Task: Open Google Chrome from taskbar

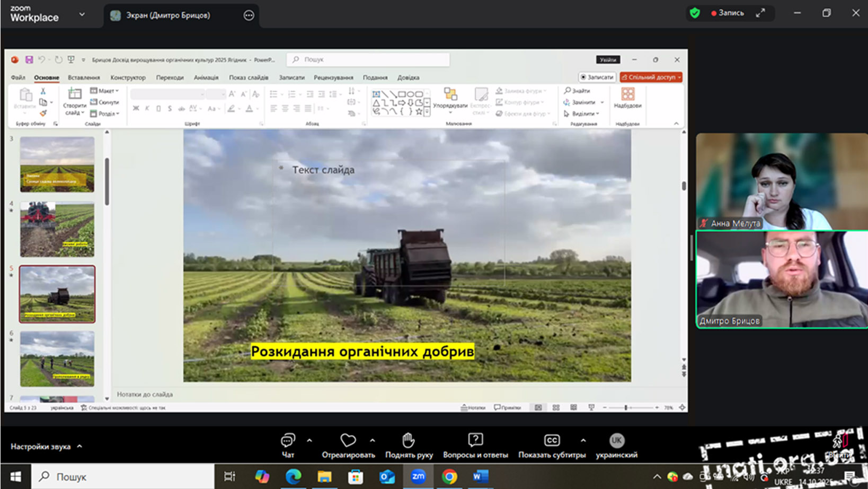Action: pos(449,476)
